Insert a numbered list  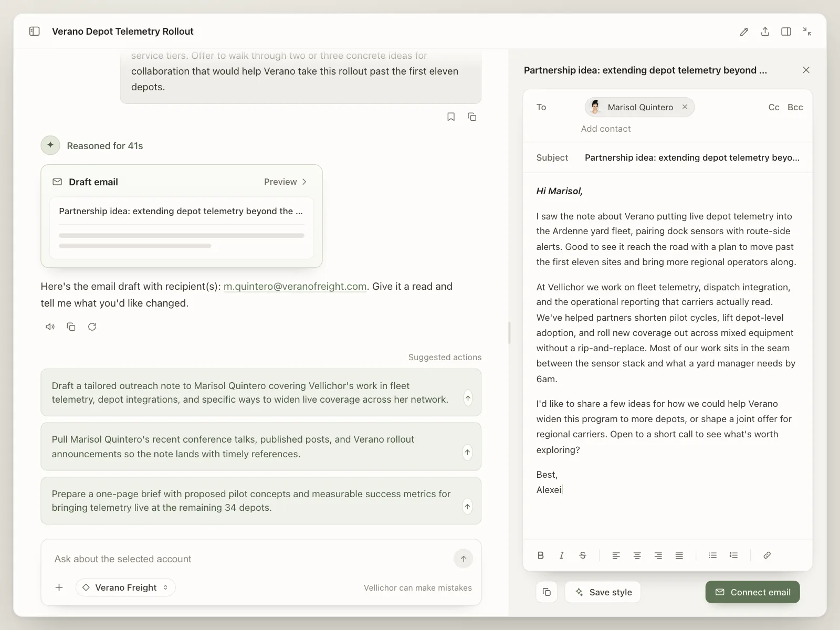734,555
